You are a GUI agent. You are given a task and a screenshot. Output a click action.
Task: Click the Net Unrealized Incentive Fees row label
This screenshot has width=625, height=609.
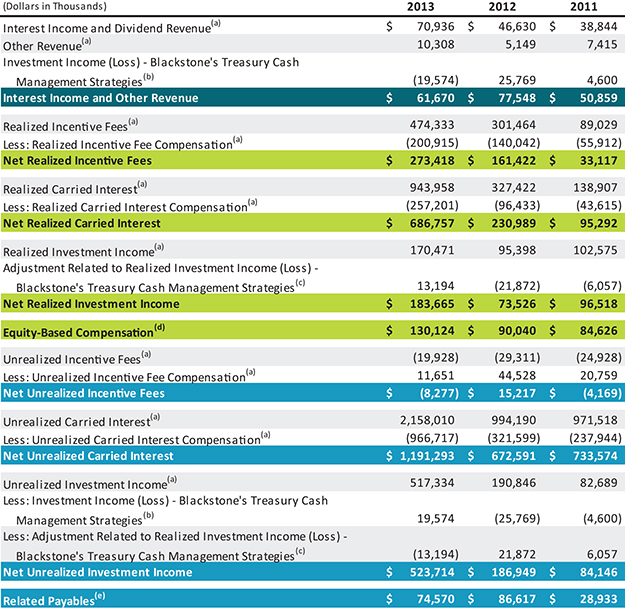click(x=82, y=395)
